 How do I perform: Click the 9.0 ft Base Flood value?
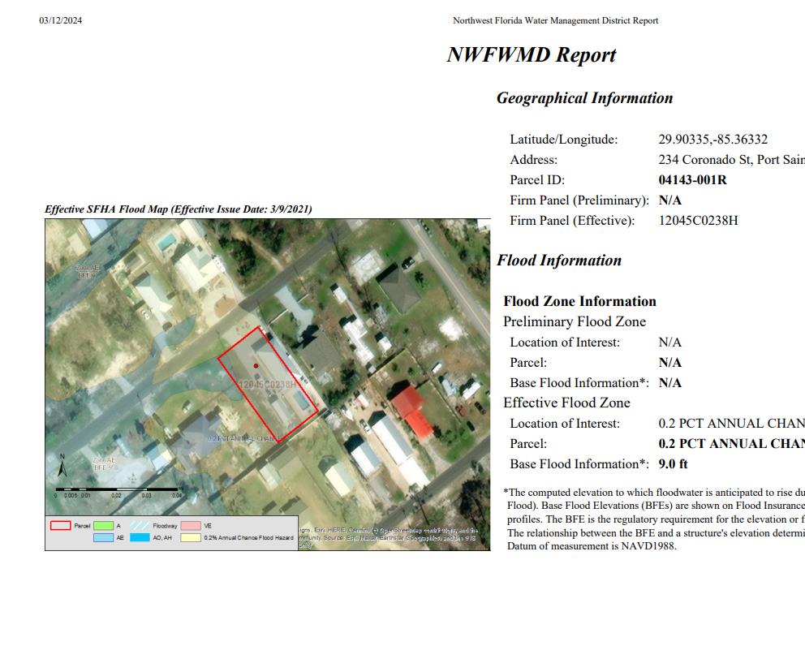click(673, 464)
